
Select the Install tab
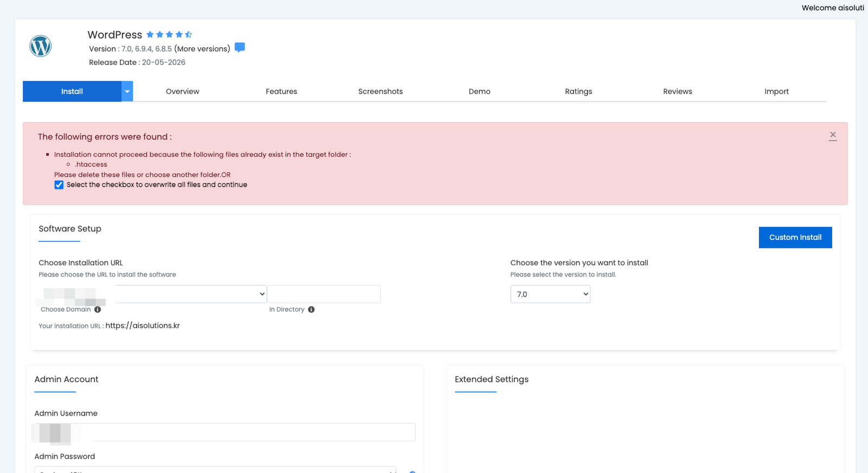point(72,92)
